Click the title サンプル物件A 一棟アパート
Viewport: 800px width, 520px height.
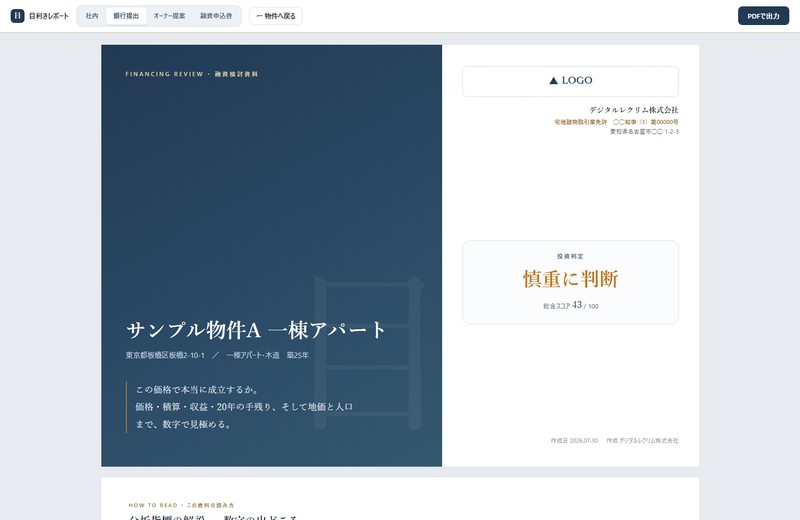[256, 330]
